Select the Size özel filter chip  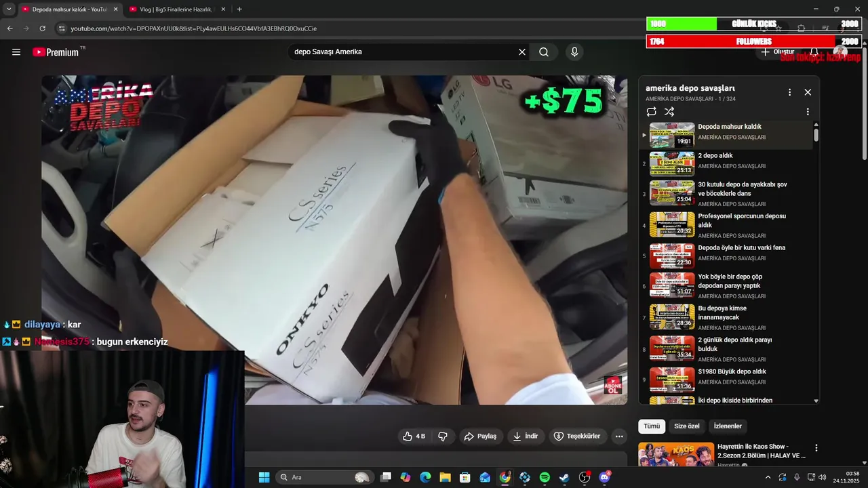[x=686, y=426]
